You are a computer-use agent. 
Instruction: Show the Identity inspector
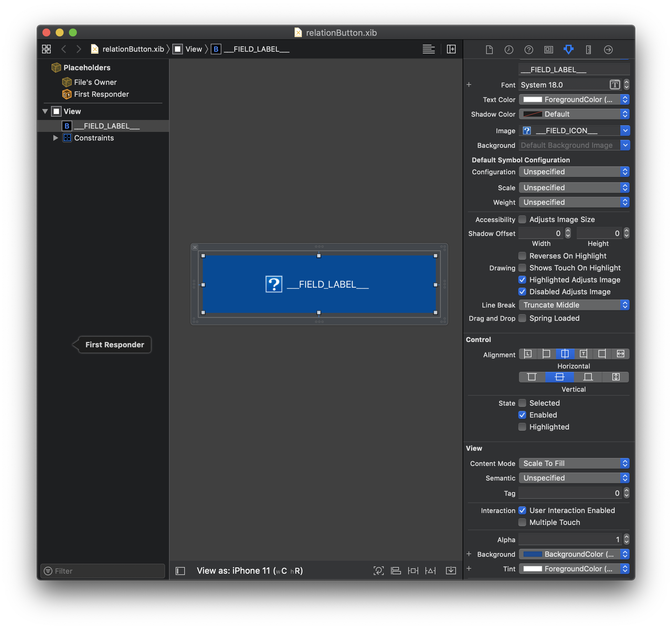549,50
